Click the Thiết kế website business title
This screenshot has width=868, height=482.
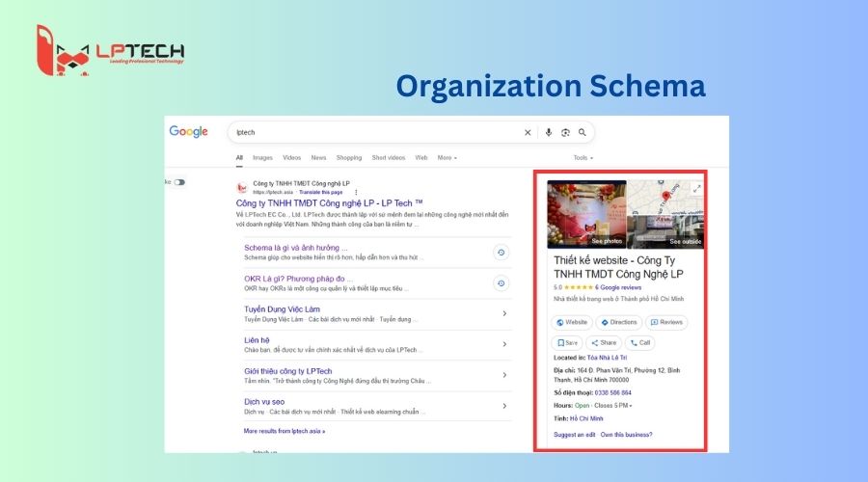(618, 267)
